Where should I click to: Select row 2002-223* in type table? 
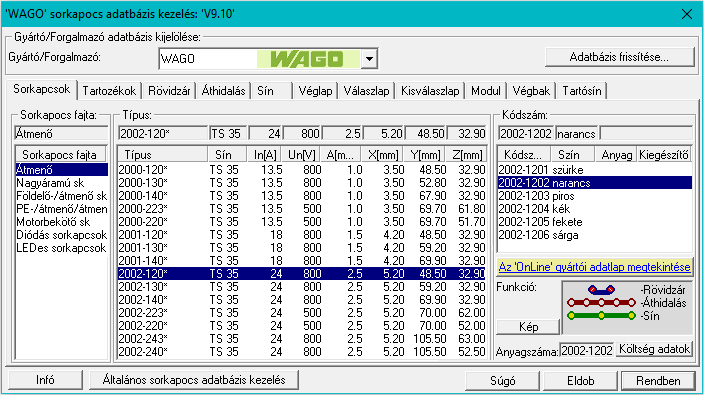(x=302, y=312)
